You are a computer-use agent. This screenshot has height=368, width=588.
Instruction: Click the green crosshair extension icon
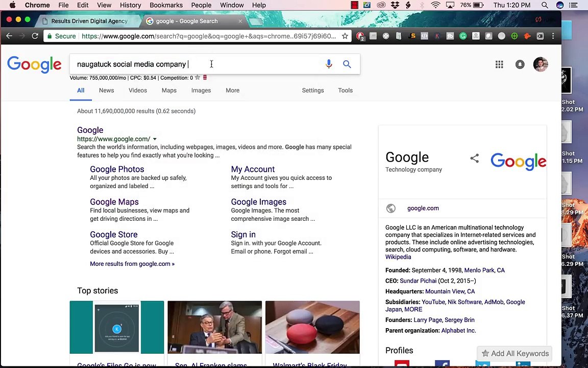[514, 36]
